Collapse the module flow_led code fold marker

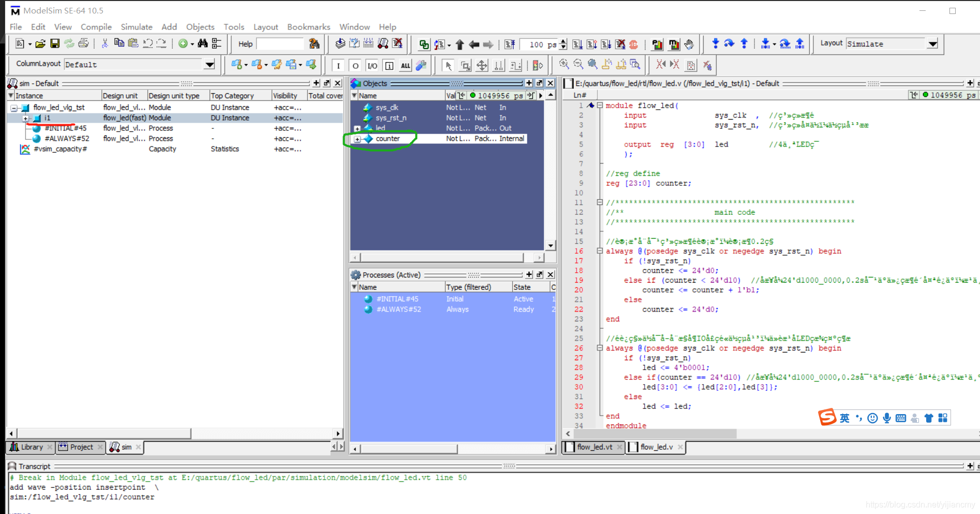(x=600, y=105)
